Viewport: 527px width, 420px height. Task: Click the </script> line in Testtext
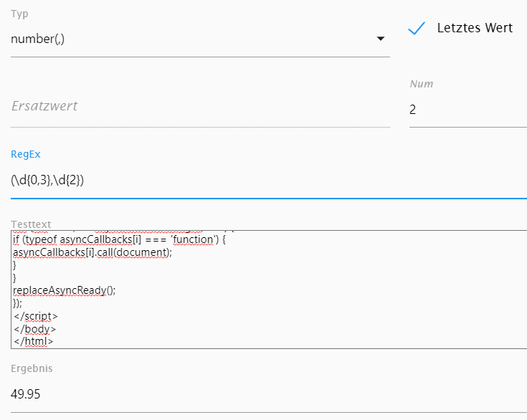click(x=36, y=316)
